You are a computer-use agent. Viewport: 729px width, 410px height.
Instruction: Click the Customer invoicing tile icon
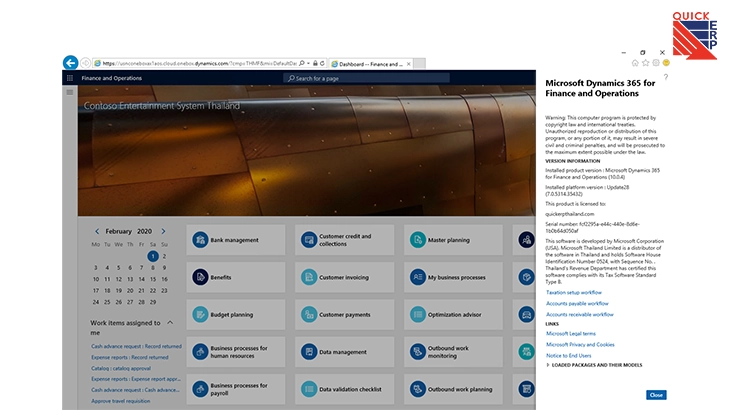point(309,277)
